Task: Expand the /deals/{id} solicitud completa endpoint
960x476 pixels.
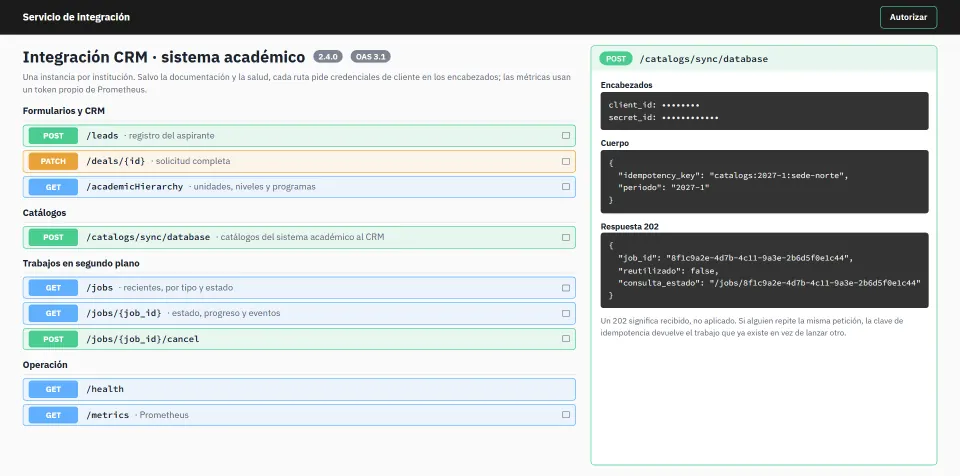Action: point(299,162)
